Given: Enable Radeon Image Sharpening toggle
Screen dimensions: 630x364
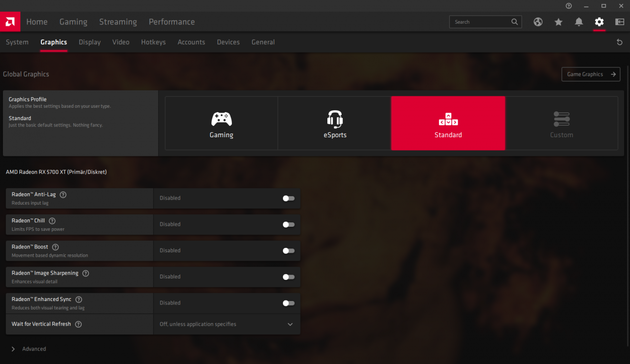Looking at the screenshot, I should (x=288, y=277).
